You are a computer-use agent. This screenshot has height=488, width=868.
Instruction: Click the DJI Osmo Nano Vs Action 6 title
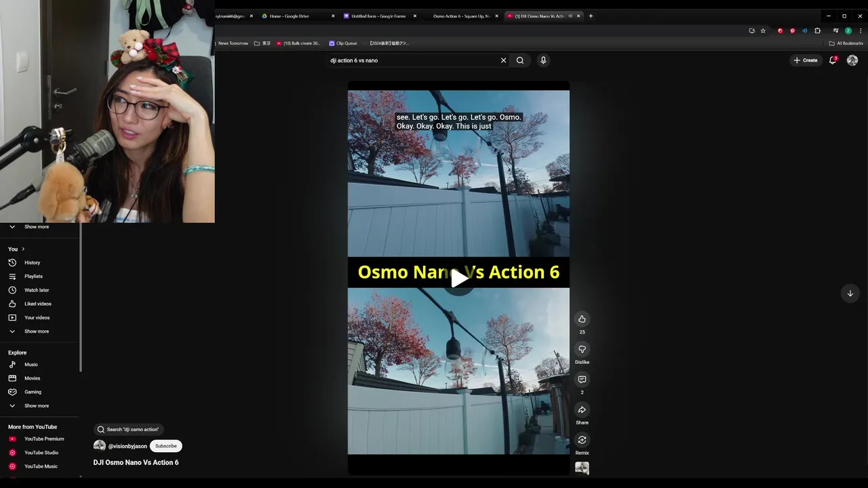pos(136,462)
